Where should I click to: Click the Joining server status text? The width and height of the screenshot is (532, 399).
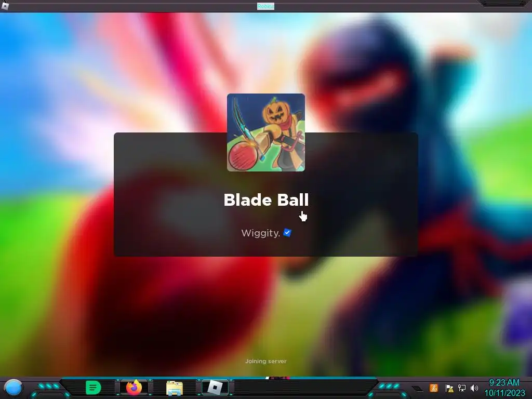(266, 362)
